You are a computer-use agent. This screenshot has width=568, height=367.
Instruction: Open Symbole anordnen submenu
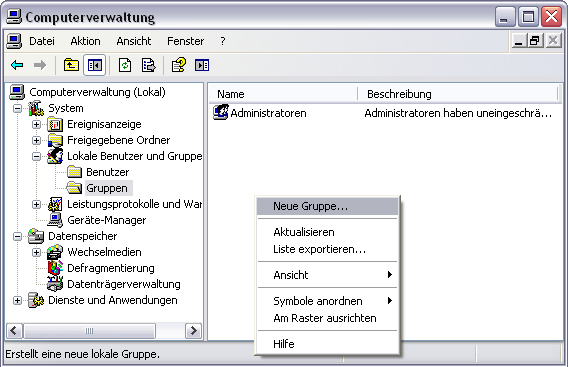point(327,301)
